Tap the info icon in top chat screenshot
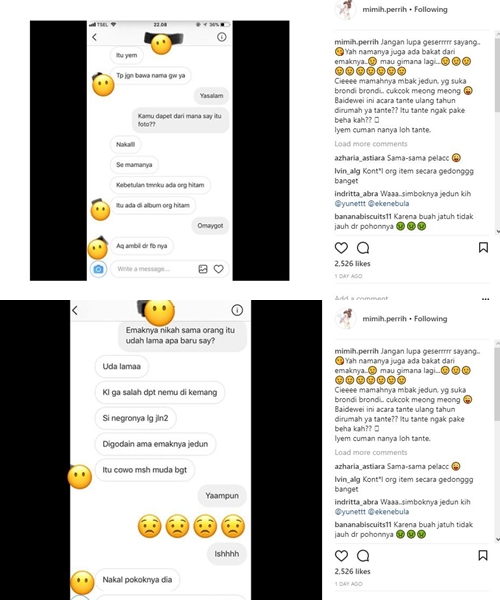500x600 pixels. pyautogui.click(x=221, y=37)
